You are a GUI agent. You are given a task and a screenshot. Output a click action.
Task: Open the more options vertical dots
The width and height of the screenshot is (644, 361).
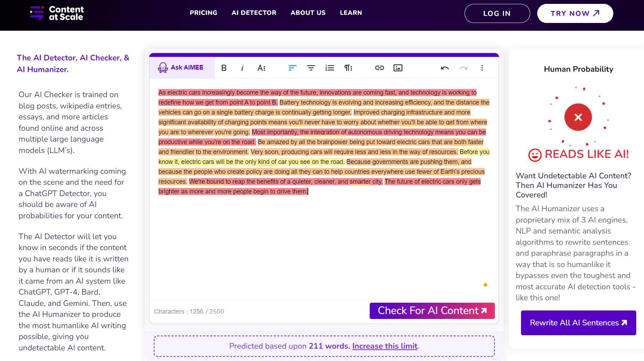tap(482, 68)
